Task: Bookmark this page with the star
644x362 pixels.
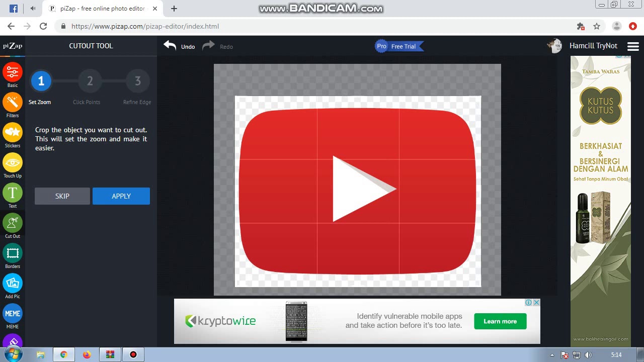Action: pyautogui.click(x=597, y=26)
